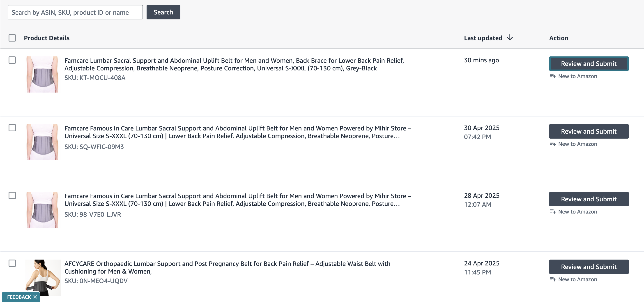Click the '07:42 PM' time
The image size is (644, 302).
pos(478,137)
